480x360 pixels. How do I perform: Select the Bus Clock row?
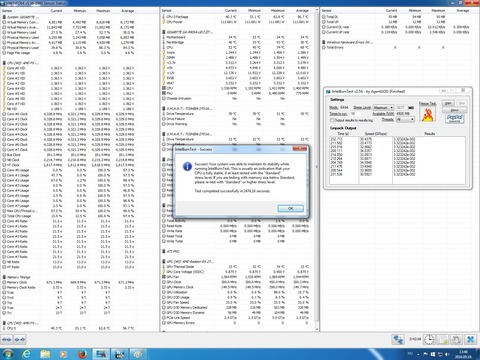68,155
